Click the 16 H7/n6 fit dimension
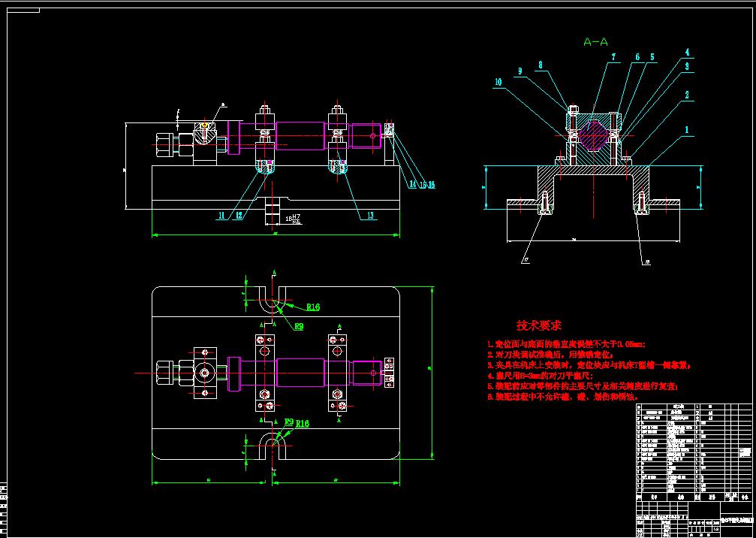This screenshot has width=756, height=538. (293, 219)
